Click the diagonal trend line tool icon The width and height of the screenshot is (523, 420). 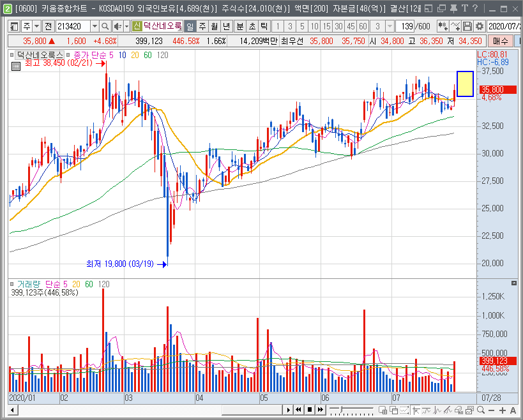[448, 410]
